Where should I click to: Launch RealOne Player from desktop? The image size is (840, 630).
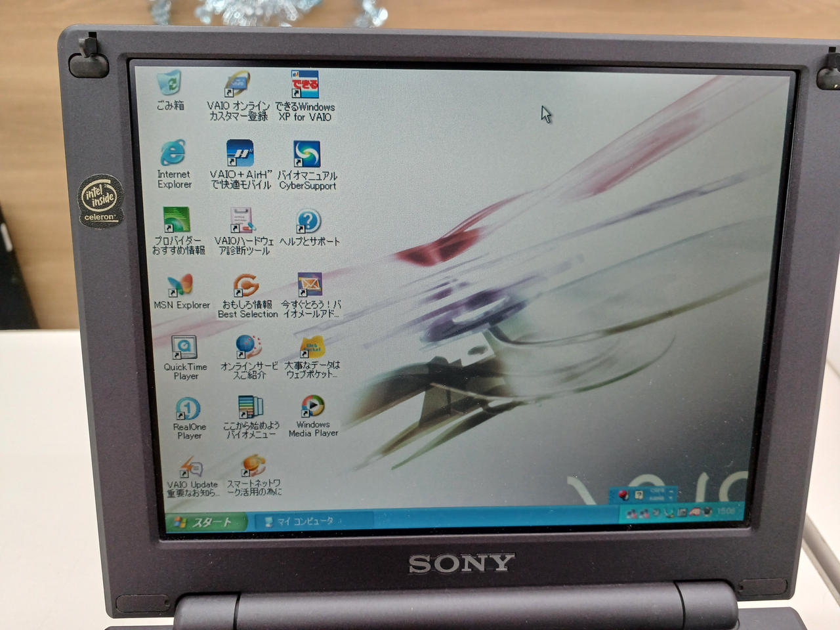(x=188, y=409)
